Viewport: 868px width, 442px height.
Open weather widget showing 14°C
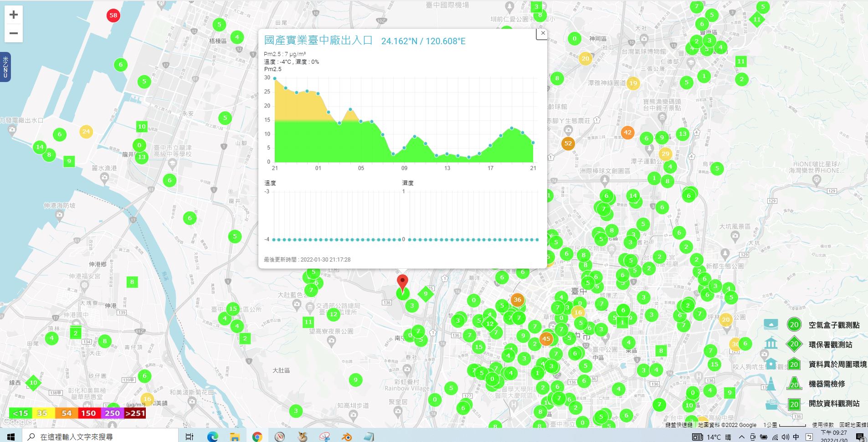coord(712,437)
